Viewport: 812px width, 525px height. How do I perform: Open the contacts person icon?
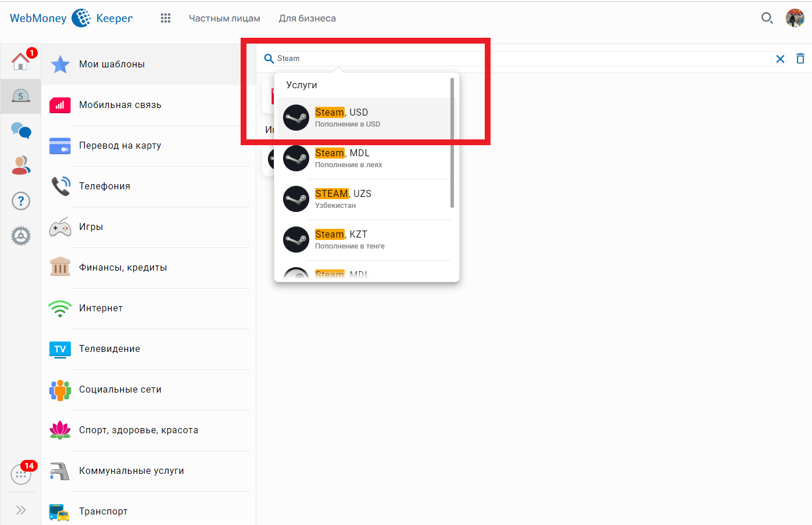[21, 166]
